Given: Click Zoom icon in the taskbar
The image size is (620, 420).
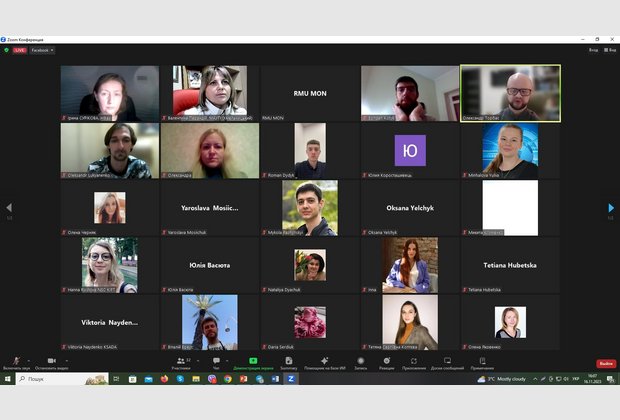Looking at the screenshot, I should 291,379.
